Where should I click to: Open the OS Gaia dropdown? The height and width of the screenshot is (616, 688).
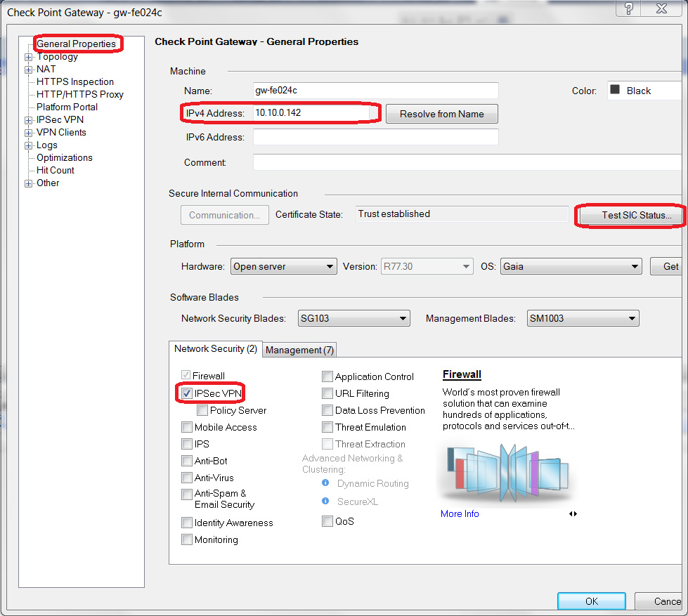point(571,267)
